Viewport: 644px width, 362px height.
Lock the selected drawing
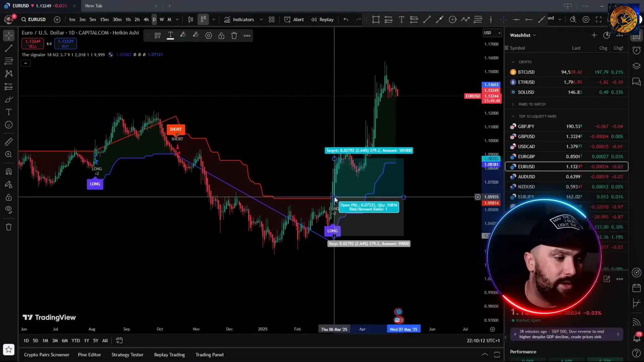[221, 36]
